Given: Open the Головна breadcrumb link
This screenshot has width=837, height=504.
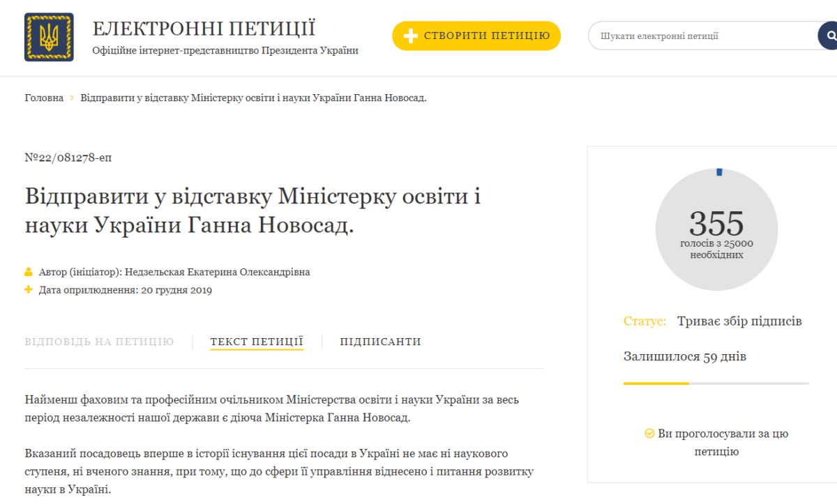Looking at the screenshot, I should click(44, 98).
